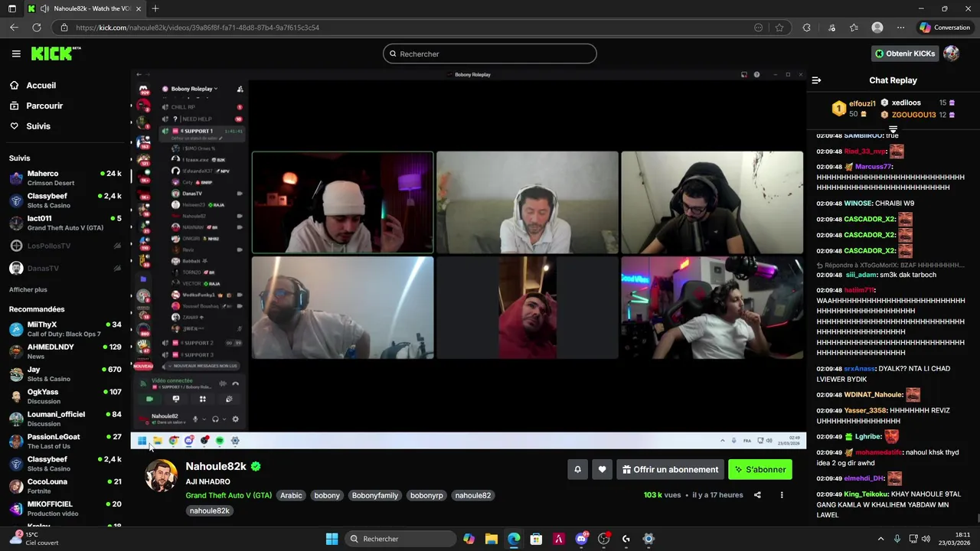980x551 pixels.
Task: Open LosPollosTV offline channel
Action: tap(65, 246)
